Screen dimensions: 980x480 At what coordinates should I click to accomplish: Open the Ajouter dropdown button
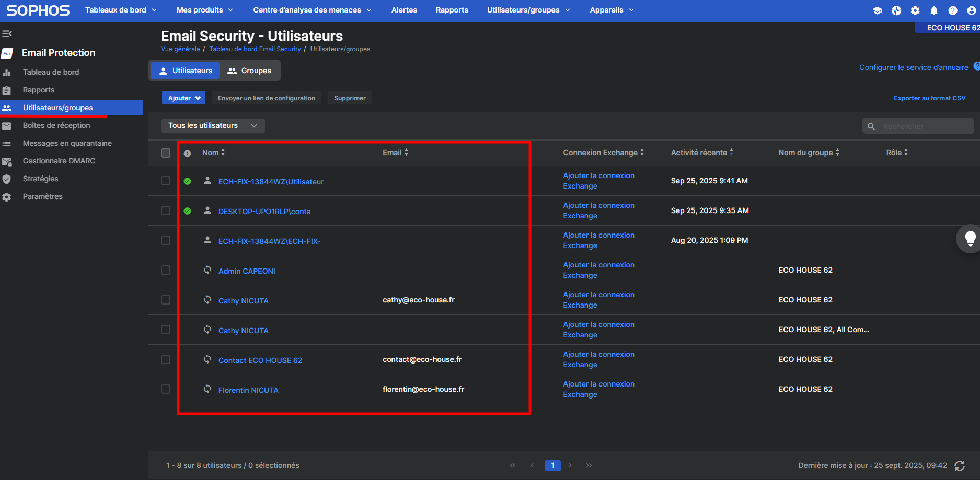[x=183, y=98]
